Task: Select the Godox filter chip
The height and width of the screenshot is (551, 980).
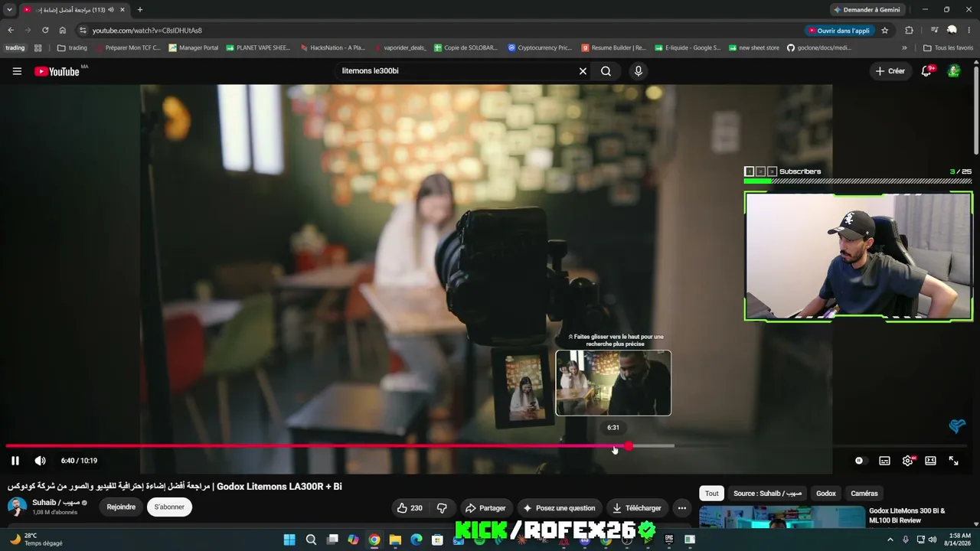Action: tap(826, 494)
